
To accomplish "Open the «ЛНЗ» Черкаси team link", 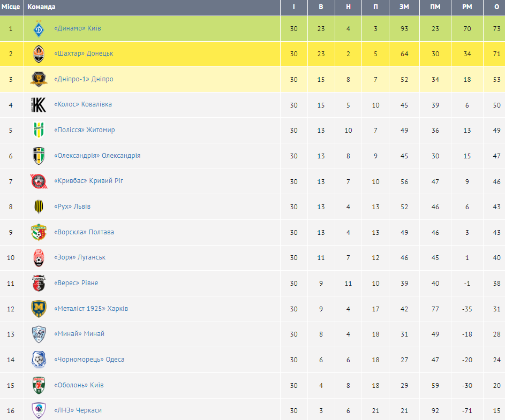I will [78, 410].
